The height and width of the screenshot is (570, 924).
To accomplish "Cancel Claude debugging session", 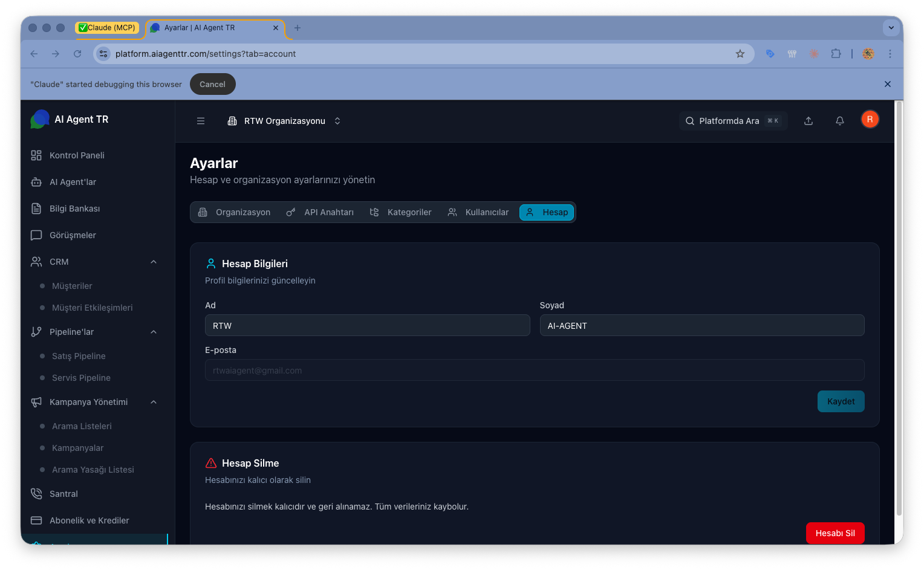I will [x=212, y=84].
